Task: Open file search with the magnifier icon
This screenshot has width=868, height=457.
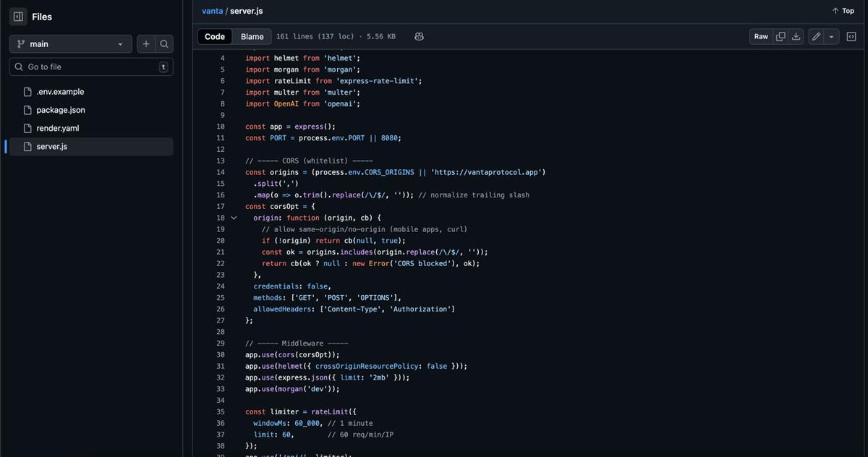Action: [164, 44]
